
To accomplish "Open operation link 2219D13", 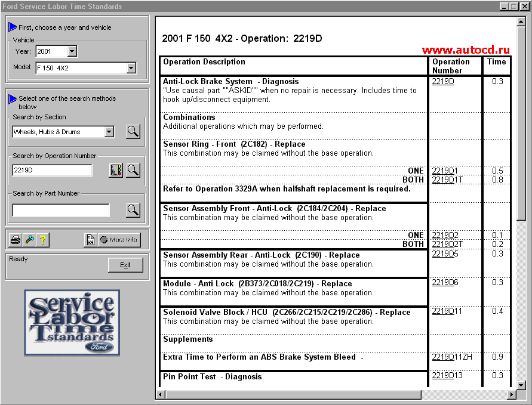I will (x=447, y=375).
